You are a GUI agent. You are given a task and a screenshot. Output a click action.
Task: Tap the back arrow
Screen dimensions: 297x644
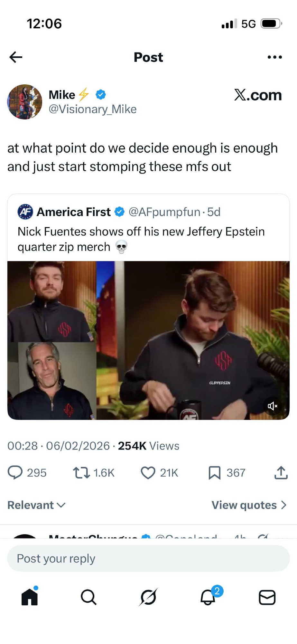pos(16,57)
